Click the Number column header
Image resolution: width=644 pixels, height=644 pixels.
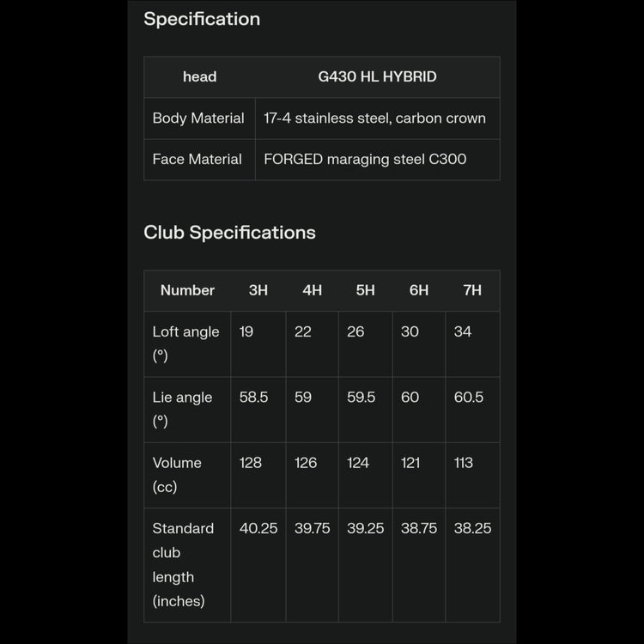(x=187, y=290)
